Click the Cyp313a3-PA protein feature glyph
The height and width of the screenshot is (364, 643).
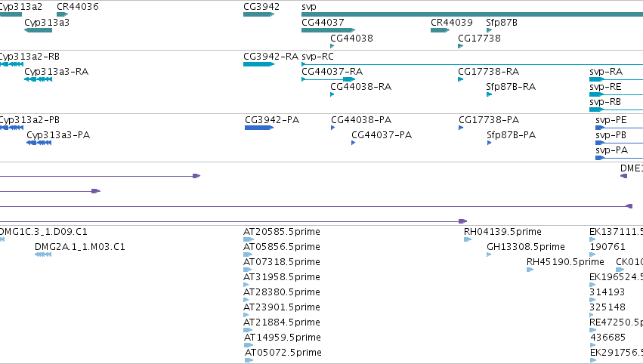[x=39, y=143]
